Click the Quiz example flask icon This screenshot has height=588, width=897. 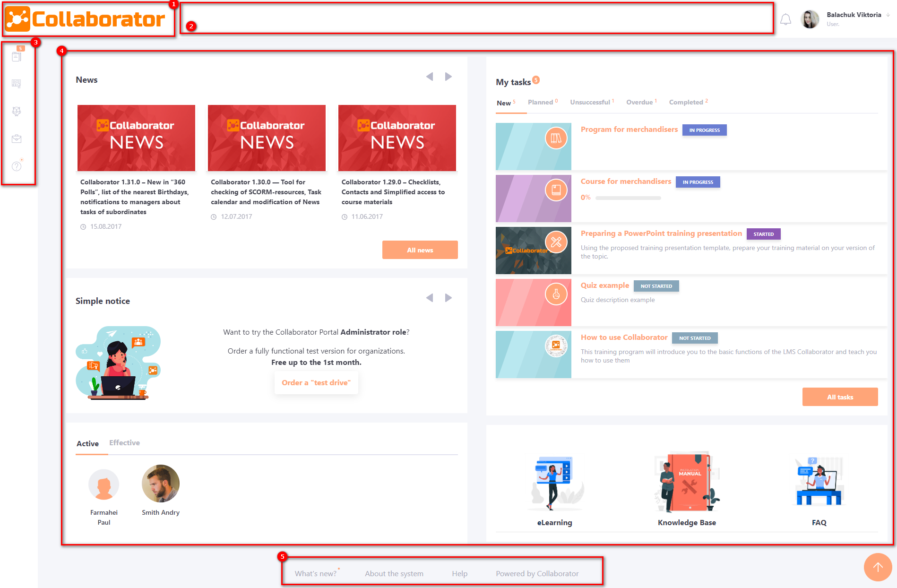(556, 294)
